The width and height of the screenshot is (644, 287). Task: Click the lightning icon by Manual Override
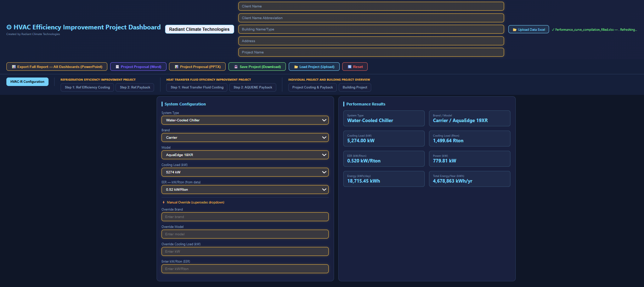[164, 202]
